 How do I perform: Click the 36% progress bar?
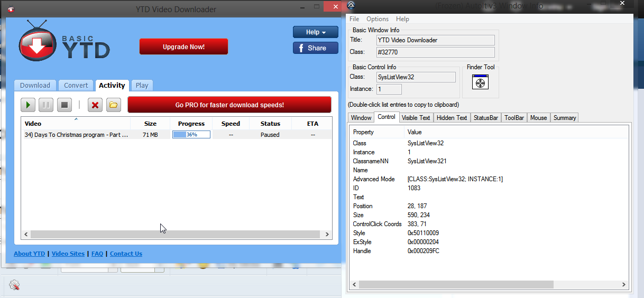[x=191, y=135]
